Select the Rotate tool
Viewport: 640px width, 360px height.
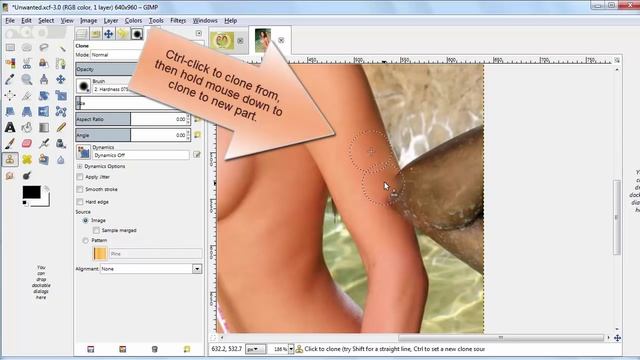(x=44, y=96)
